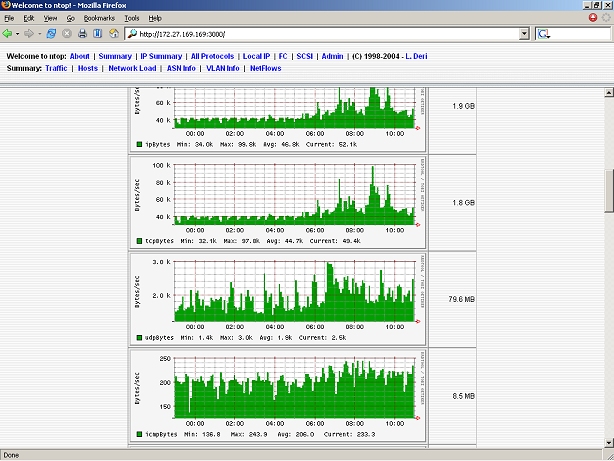614x461 pixels.
Task: Reload the current ntop page
Action: point(52,34)
